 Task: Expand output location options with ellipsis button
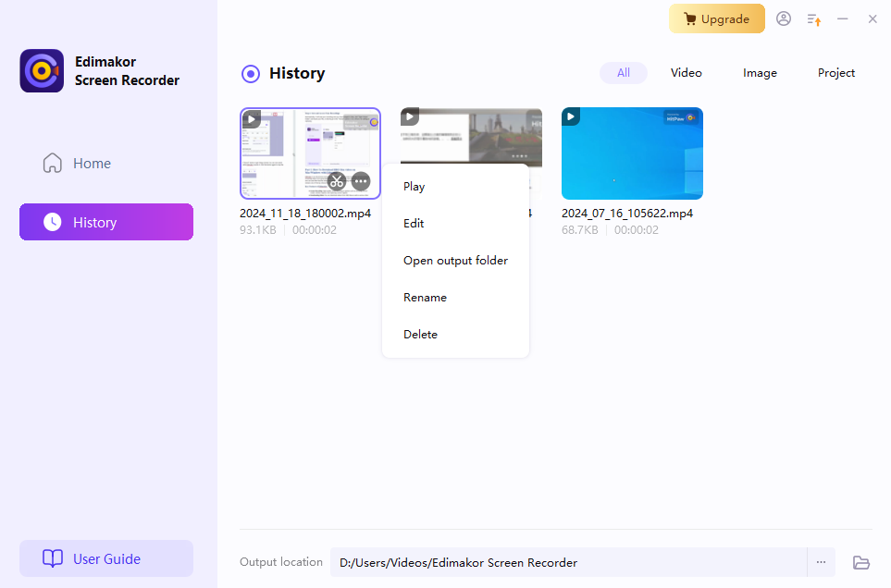tap(821, 562)
